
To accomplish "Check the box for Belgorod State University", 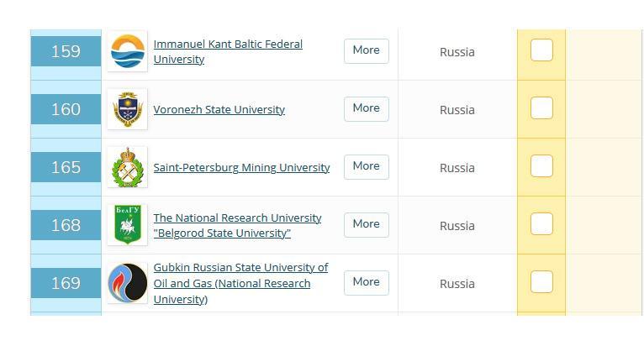I will click(541, 224).
